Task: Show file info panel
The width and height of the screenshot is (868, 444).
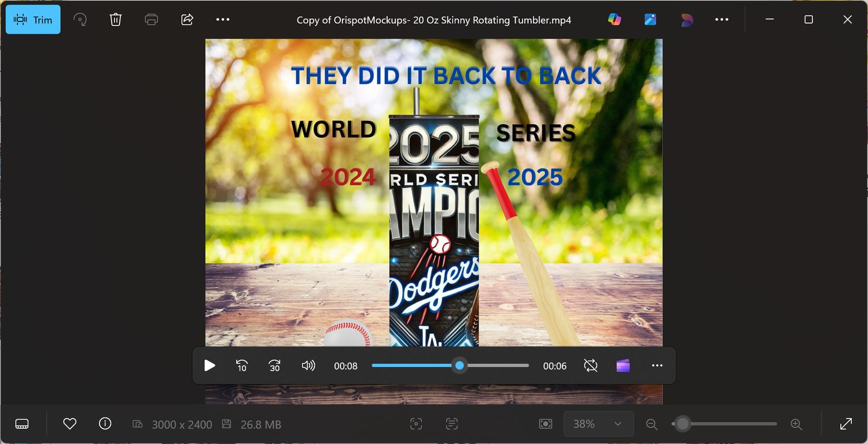Action: coord(105,424)
